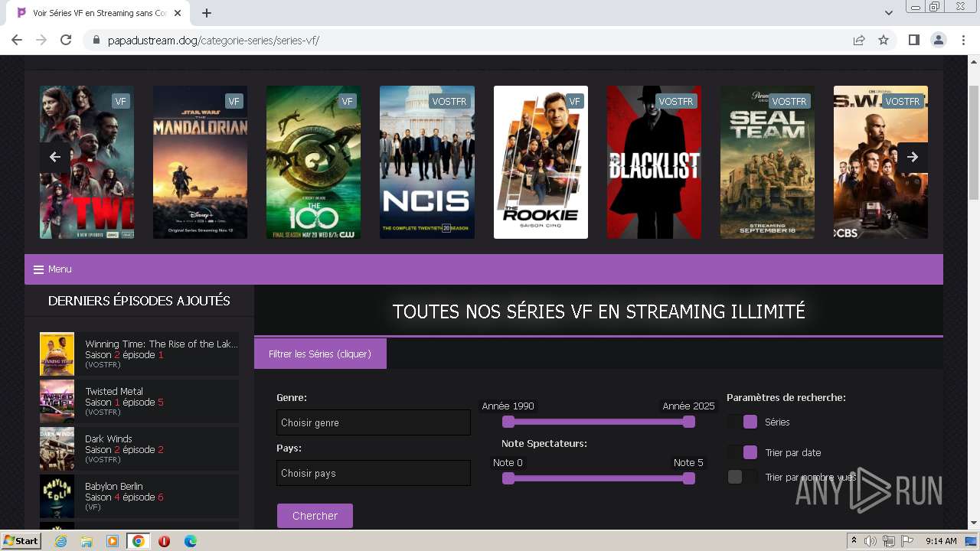Viewport: 980px width, 551px height.
Task: Click the Babylon Berlin thumbnail image
Action: coord(57,496)
